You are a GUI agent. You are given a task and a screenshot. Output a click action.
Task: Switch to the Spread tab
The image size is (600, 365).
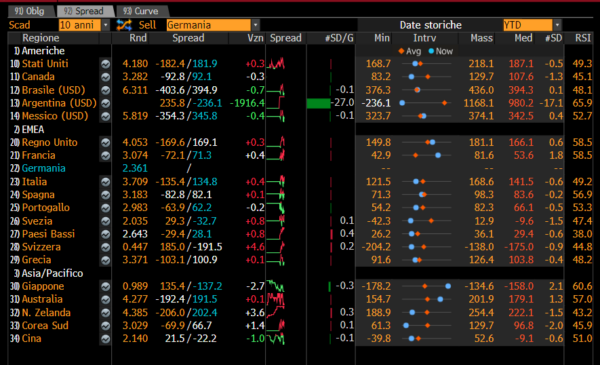click(84, 11)
